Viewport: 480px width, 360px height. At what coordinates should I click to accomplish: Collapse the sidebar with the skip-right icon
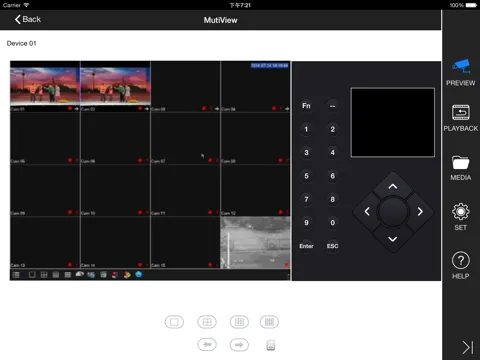click(x=468, y=347)
